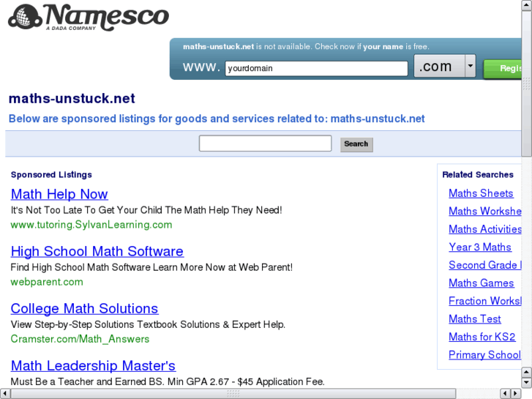Click the horizontal scrollbar rightmost arrow
This screenshot has width=532, height=399.
pyautogui.click(x=516, y=394)
